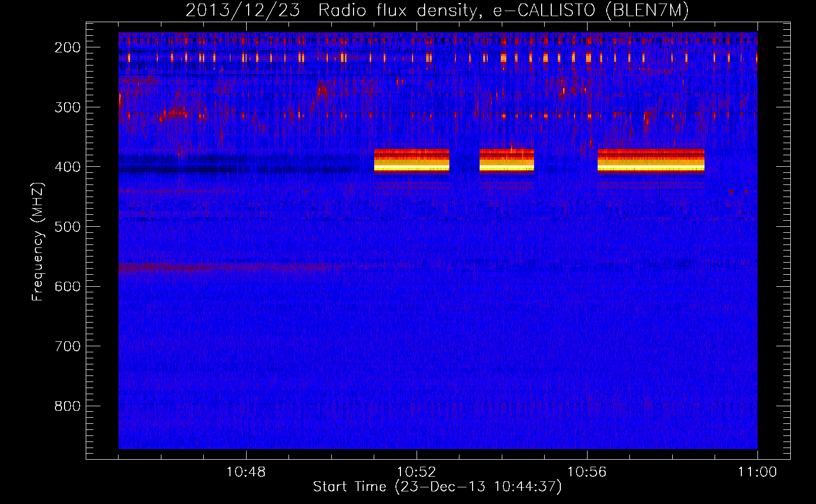This screenshot has width=816, height=504.
Task: Click the 10:48 time tick label
Action: click(x=246, y=472)
